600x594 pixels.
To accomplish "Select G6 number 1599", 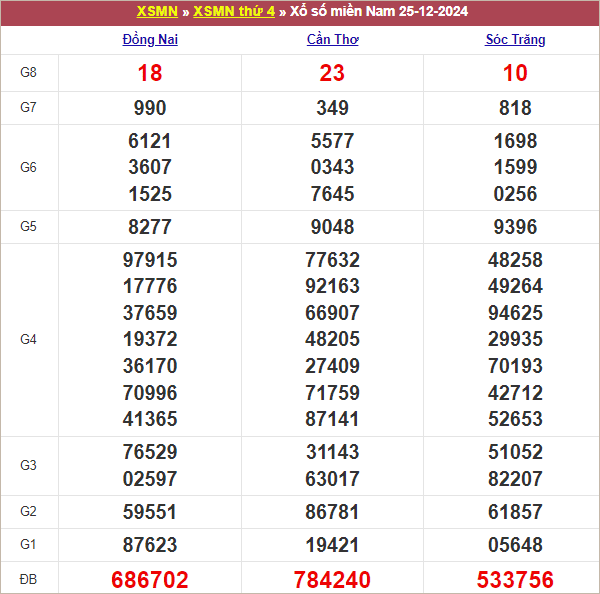I will coord(515,167).
